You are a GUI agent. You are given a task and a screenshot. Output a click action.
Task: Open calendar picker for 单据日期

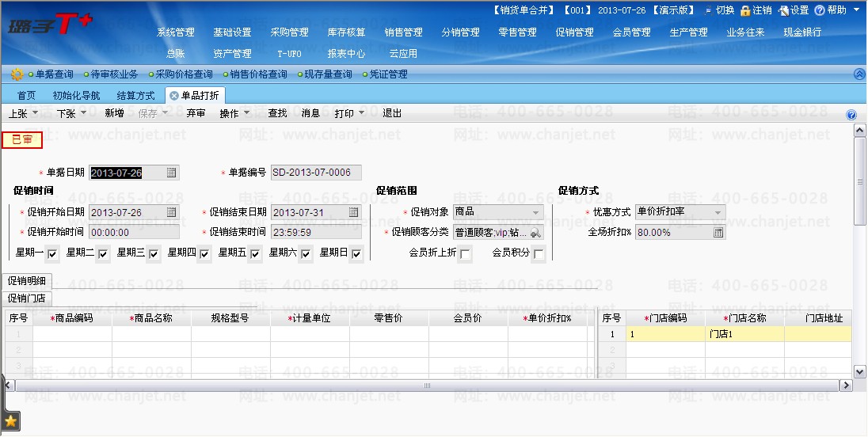172,173
